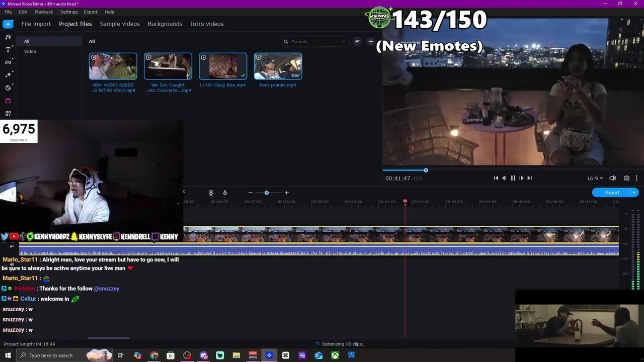Click the sort files icon next to search

point(357,42)
